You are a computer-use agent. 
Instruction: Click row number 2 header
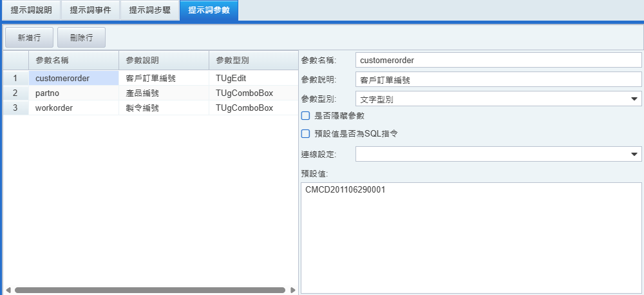(x=15, y=93)
